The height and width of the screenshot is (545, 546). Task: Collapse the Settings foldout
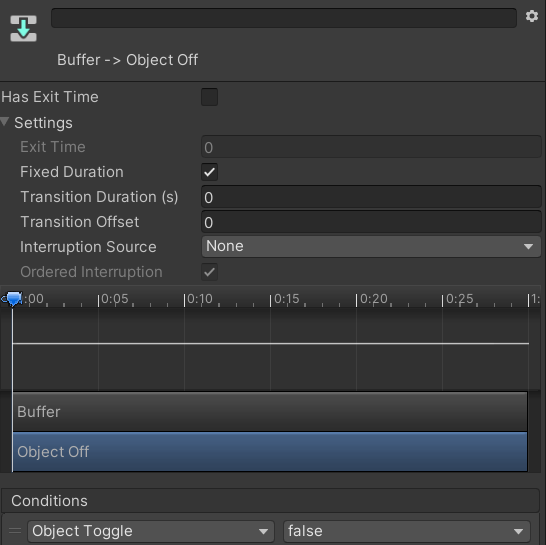5,122
